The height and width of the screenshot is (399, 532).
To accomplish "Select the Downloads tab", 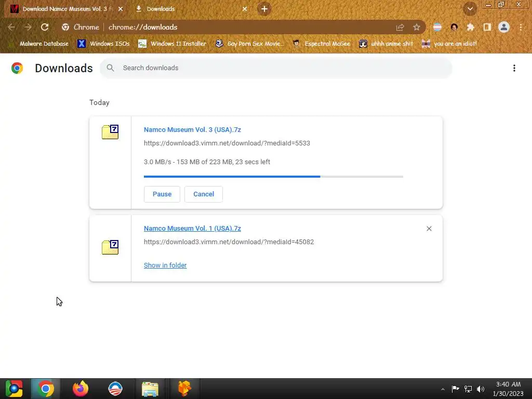I will 161,9.
